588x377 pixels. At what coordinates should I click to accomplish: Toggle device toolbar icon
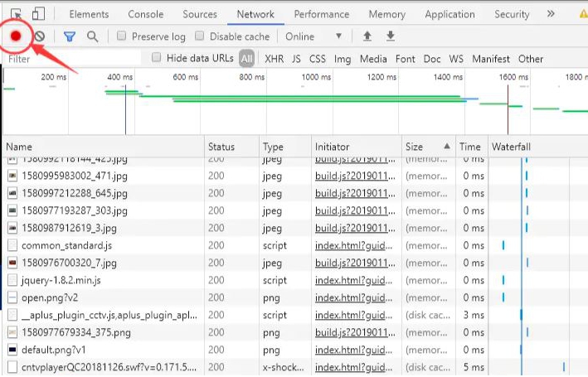(x=39, y=14)
